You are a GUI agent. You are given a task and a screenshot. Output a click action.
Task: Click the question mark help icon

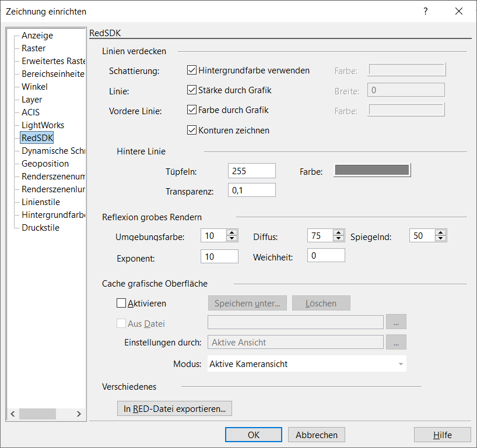coord(426,11)
